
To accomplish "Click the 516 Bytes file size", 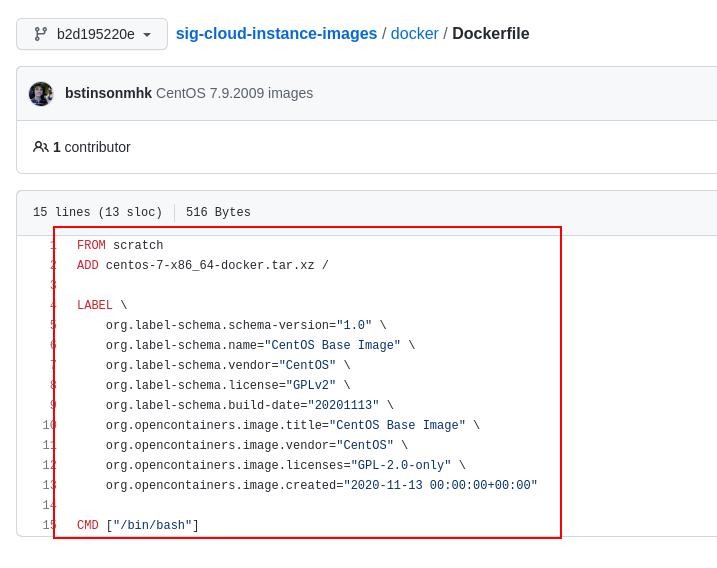I will click(218, 212).
